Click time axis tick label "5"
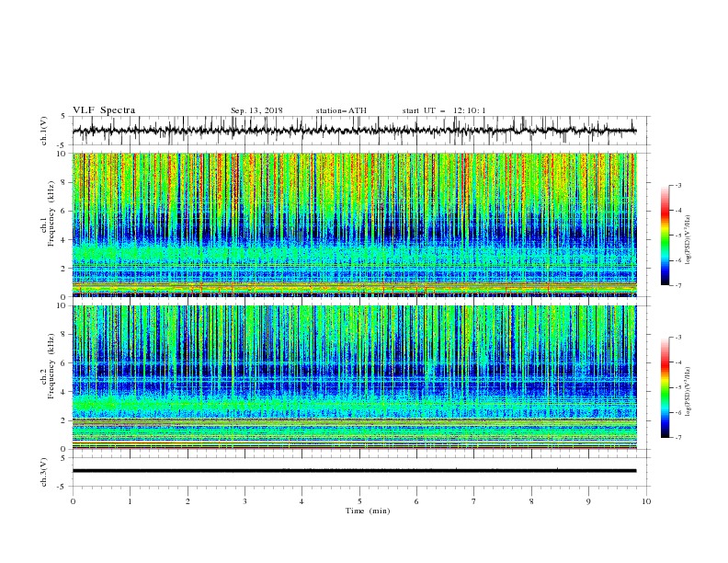The width and height of the screenshot is (728, 563). pos(359,501)
